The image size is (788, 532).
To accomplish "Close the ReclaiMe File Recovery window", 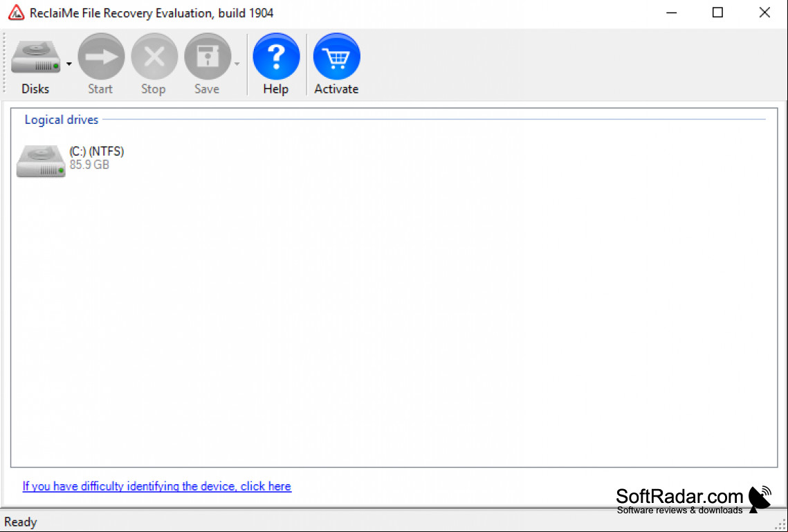I will [764, 12].
